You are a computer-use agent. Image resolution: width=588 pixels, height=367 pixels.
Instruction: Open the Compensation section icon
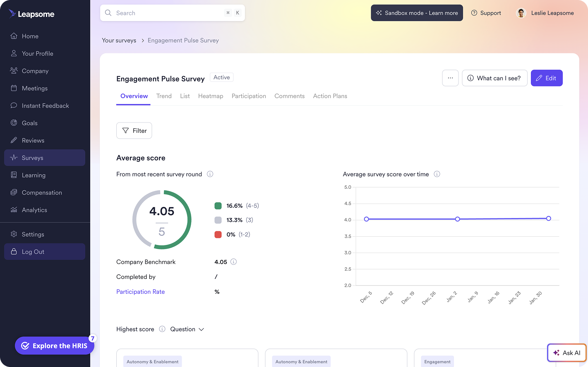(x=14, y=192)
